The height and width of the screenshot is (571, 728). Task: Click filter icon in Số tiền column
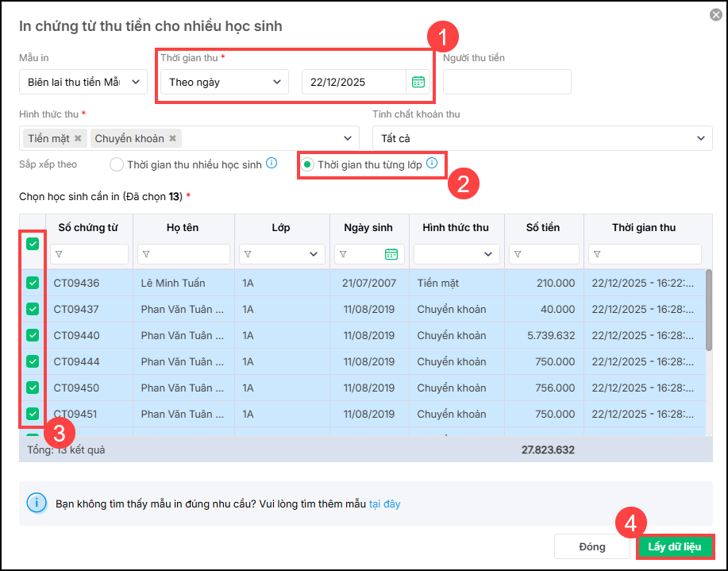coord(519,254)
